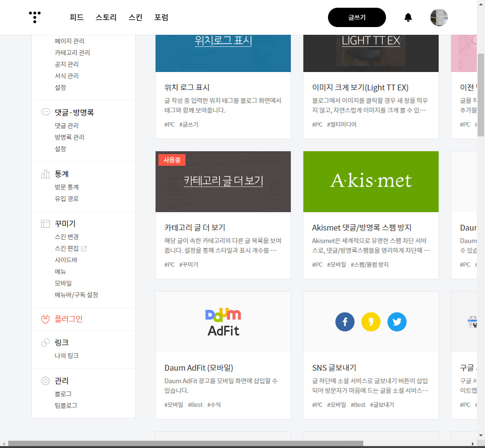Click the #수익 tag
The image size is (485, 448).
click(214, 405)
